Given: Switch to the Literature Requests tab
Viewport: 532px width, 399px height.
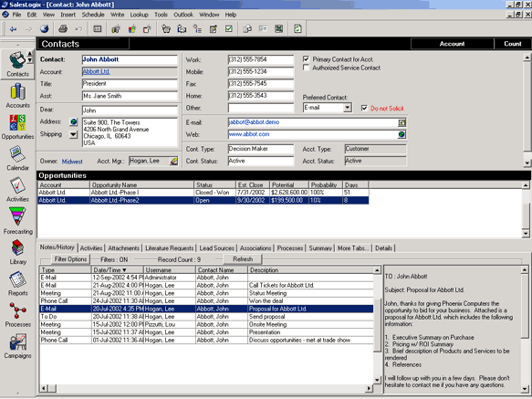Looking at the screenshot, I should [170, 248].
